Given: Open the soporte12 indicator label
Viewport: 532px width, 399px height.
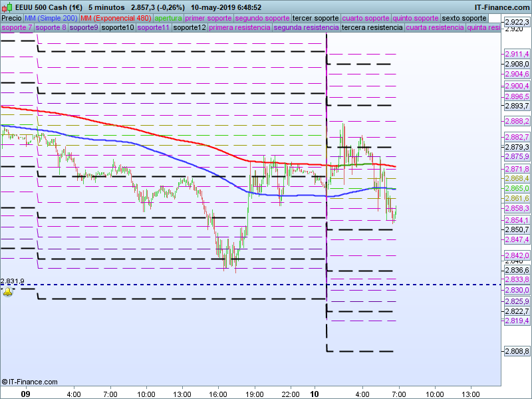Looking at the screenshot, I should coord(190,27).
